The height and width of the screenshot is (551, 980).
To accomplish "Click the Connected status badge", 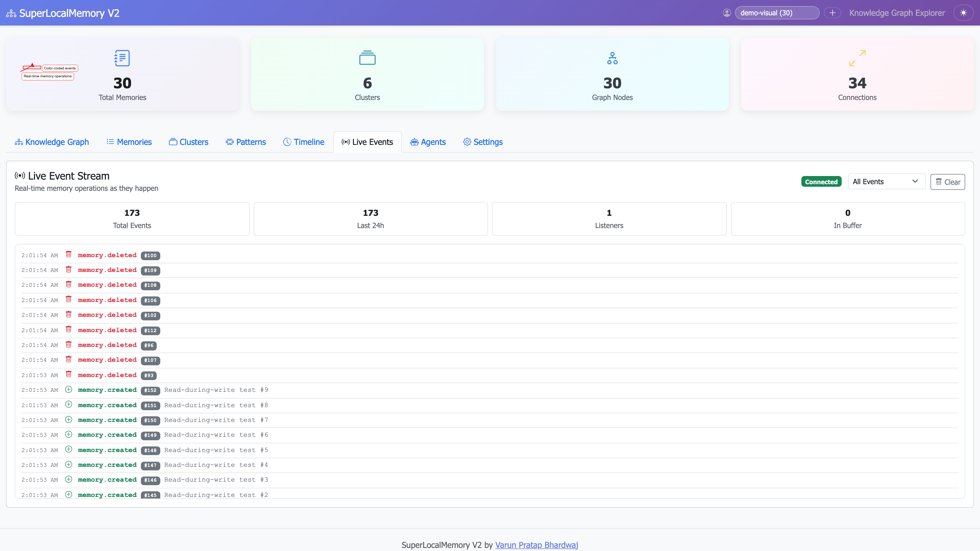I will [x=821, y=181].
